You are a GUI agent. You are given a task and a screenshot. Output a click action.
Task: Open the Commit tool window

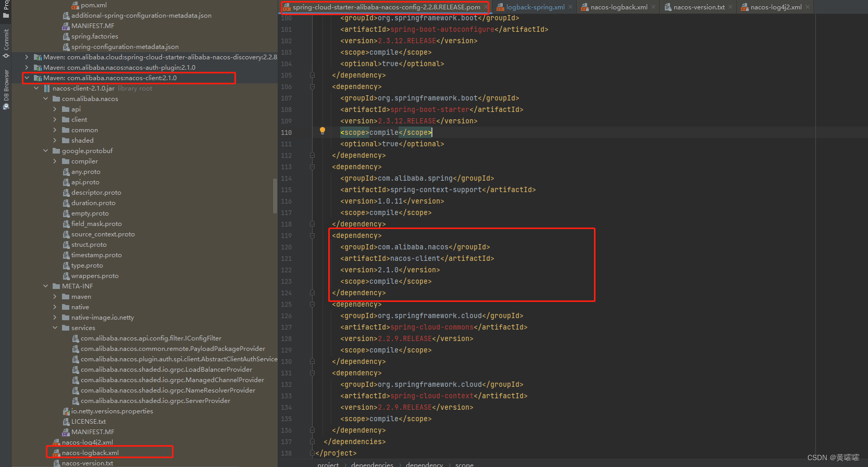(x=6, y=43)
